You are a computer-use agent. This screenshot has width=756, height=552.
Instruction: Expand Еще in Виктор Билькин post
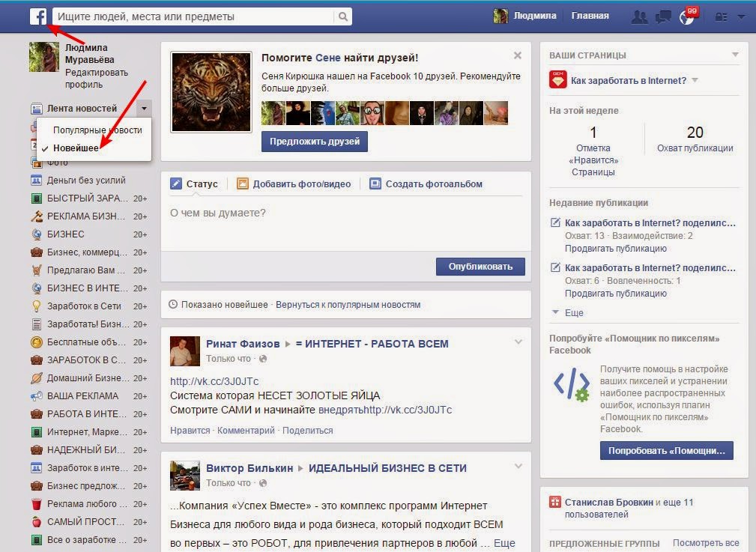[x=504, y=543]
